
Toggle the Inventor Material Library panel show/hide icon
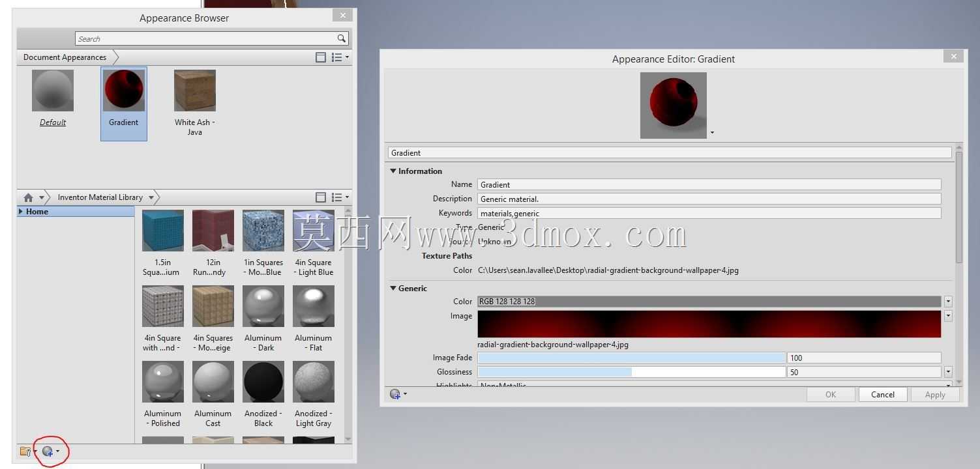(x=320, y=197)
